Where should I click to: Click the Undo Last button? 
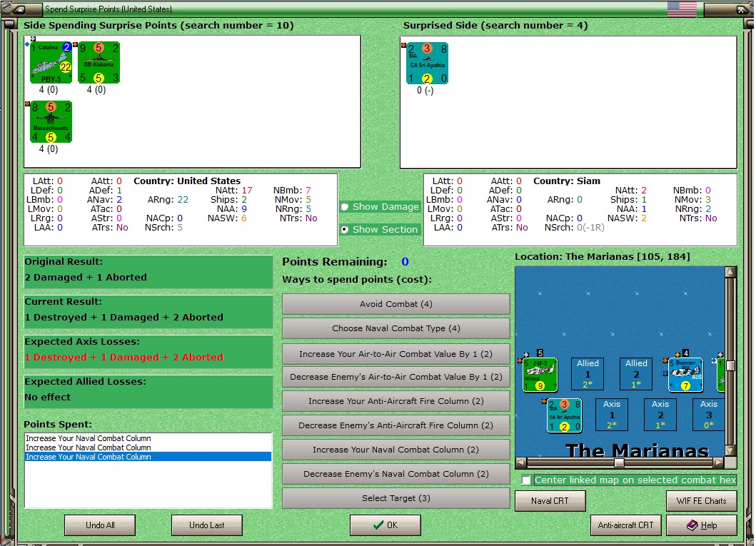[207, 525]
